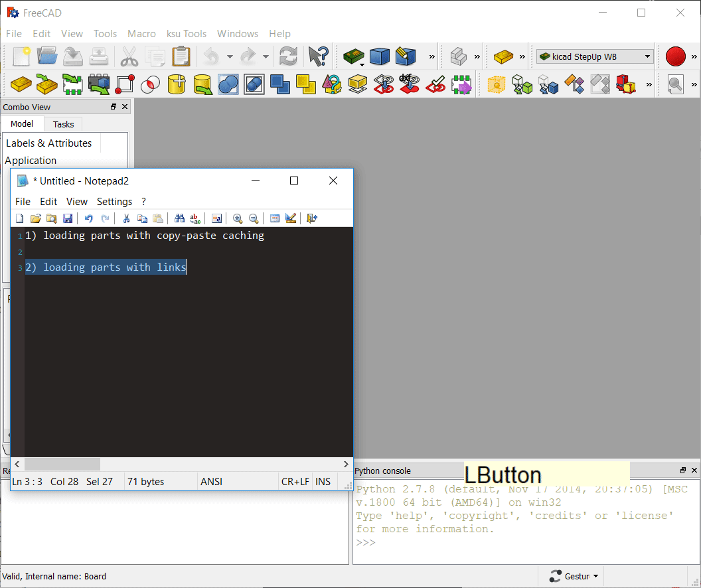Click the red and white circles intersection icon
Viewport: 701px width, 588px height.
pyautogui.click(x=150, y=84)
